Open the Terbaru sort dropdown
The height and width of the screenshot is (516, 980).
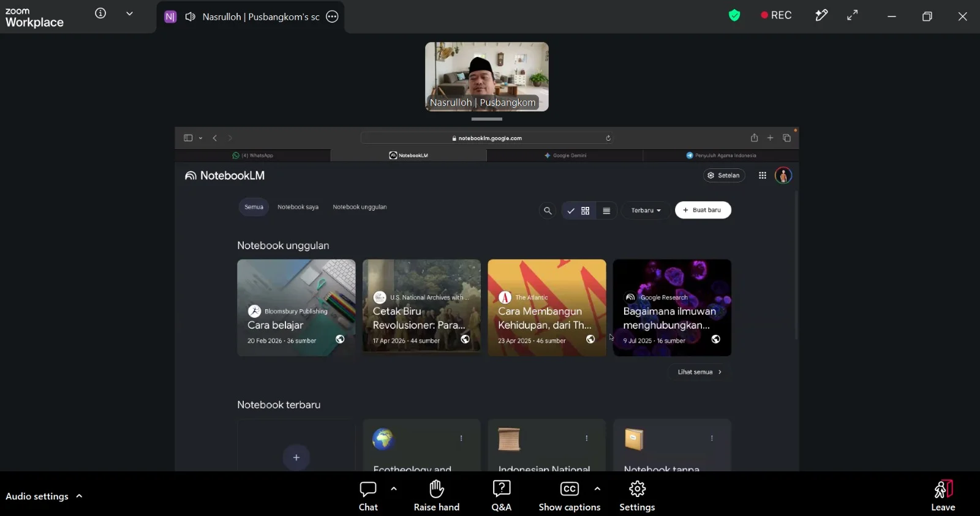click(x=646, y=211)
